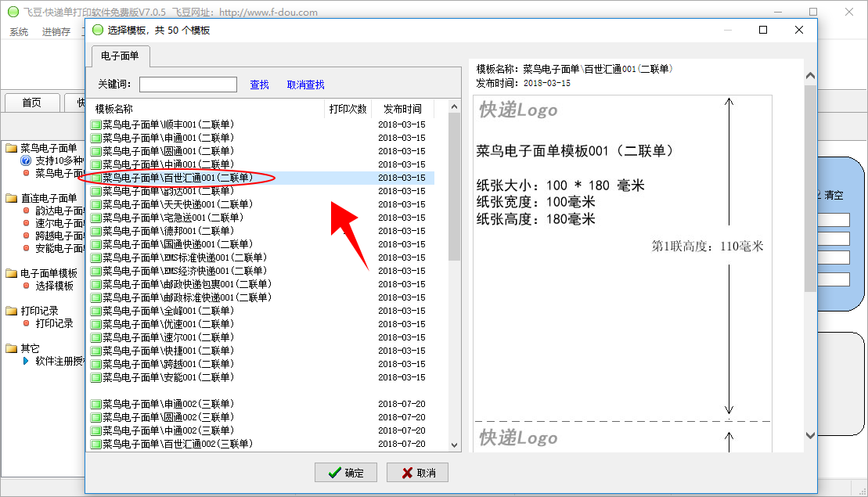The width and height of the screenshot is (868, 497).
Task: Click the preview pane scrollbar thumb
Action: tap(810, 188)
